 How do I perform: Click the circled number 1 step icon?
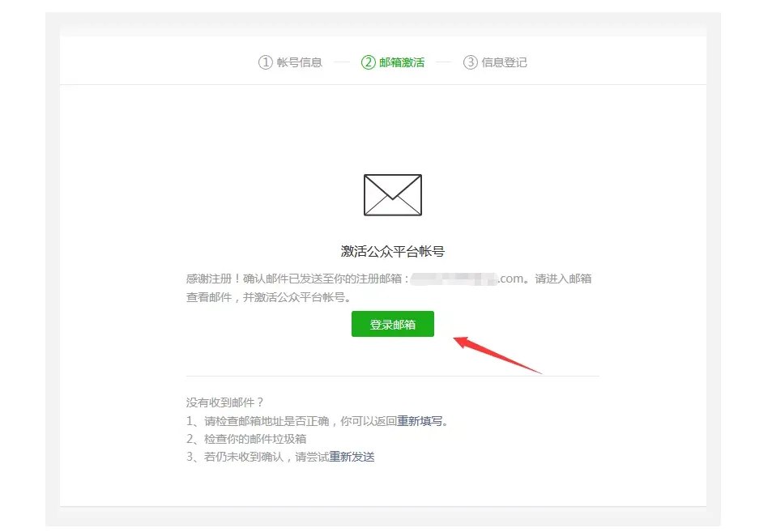(x=266, y=62)
